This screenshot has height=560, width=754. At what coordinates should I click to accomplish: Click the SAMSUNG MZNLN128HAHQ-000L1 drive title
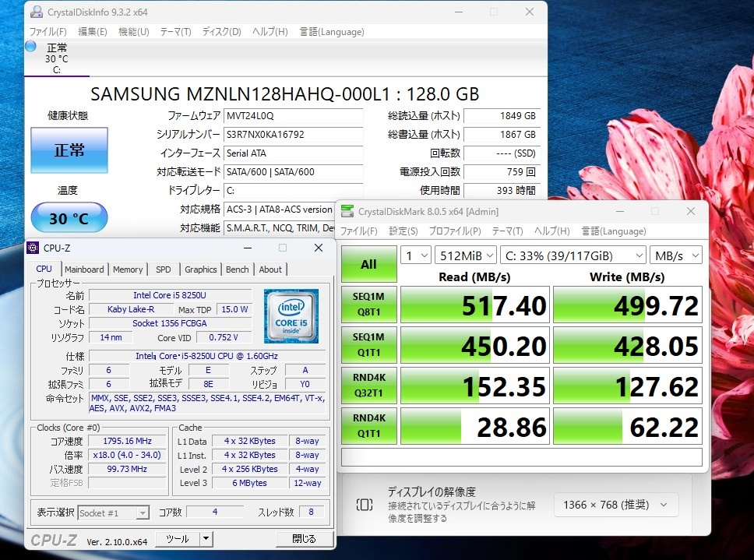(x=284, y=93)
